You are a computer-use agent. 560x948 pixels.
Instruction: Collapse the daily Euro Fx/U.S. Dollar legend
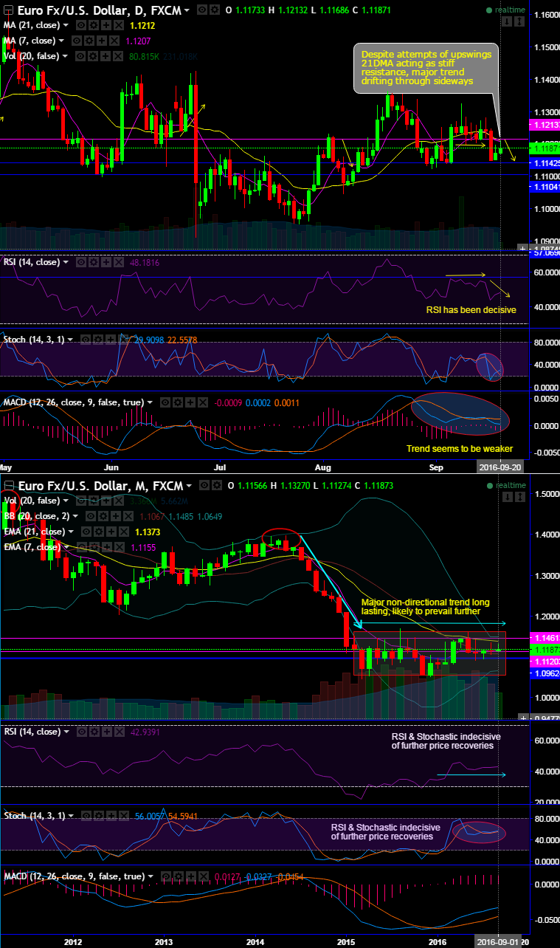[8, 10]
